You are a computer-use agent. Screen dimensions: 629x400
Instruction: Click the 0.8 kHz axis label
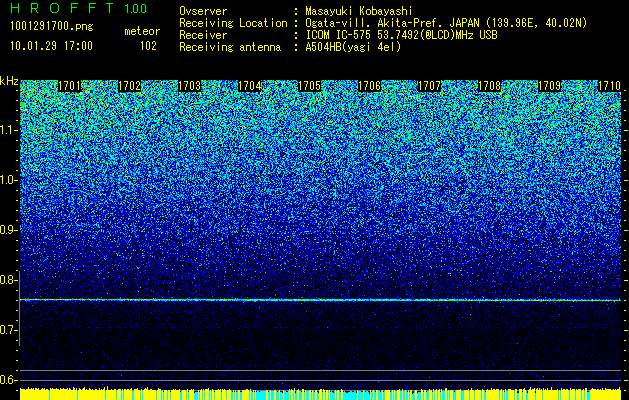[8, 280]
